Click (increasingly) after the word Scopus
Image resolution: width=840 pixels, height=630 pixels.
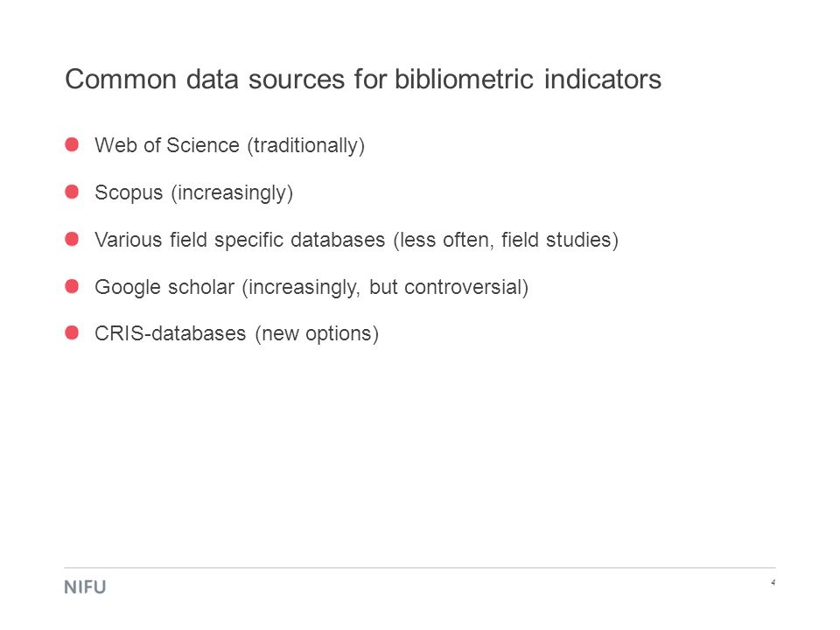tap(232, 193)
